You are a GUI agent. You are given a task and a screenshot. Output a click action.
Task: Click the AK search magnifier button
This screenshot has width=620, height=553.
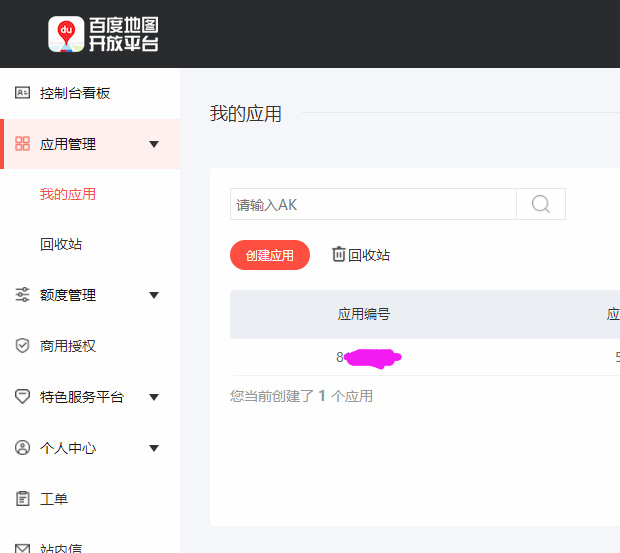tap(541, 204)
